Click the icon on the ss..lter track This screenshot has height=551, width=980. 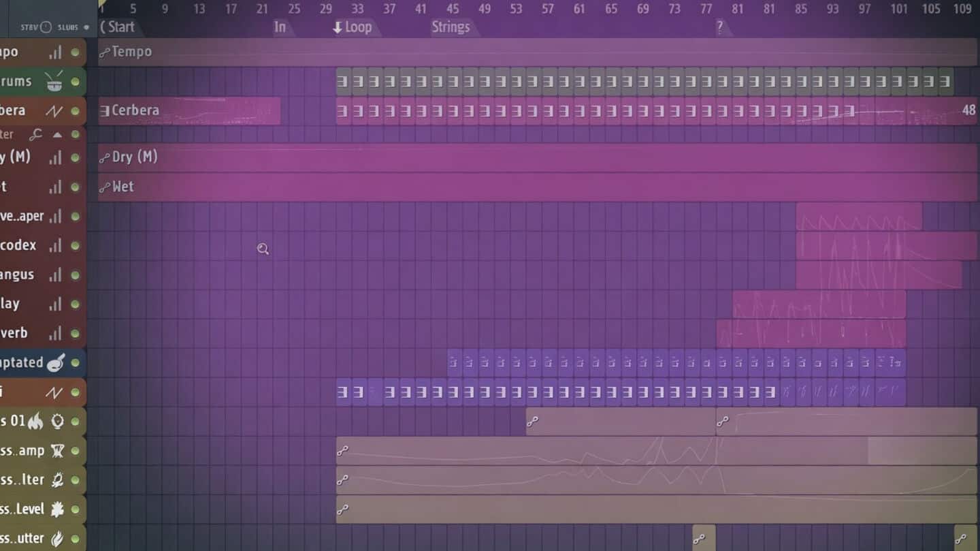[x=57, y=480]
